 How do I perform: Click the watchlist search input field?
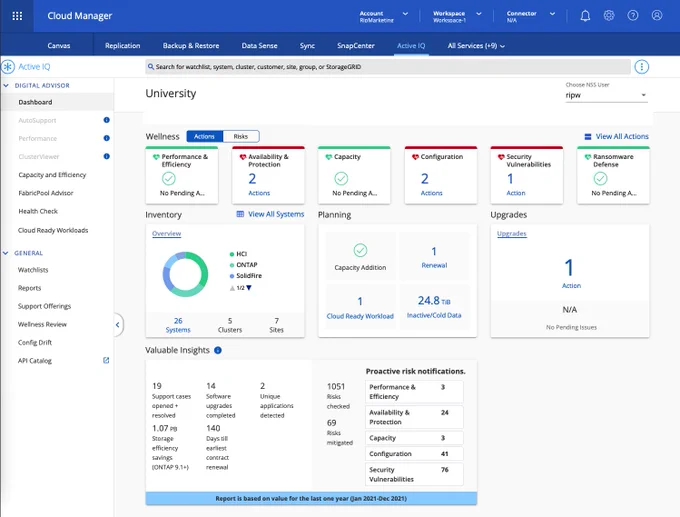(388, 67)
